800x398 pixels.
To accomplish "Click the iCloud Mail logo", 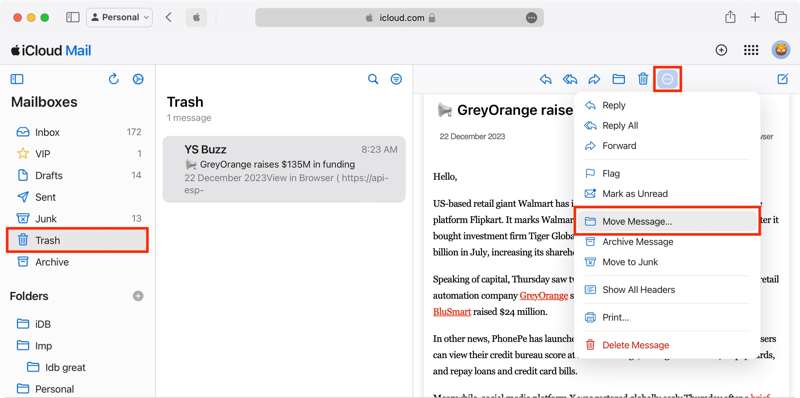I will tap(51, 51).
